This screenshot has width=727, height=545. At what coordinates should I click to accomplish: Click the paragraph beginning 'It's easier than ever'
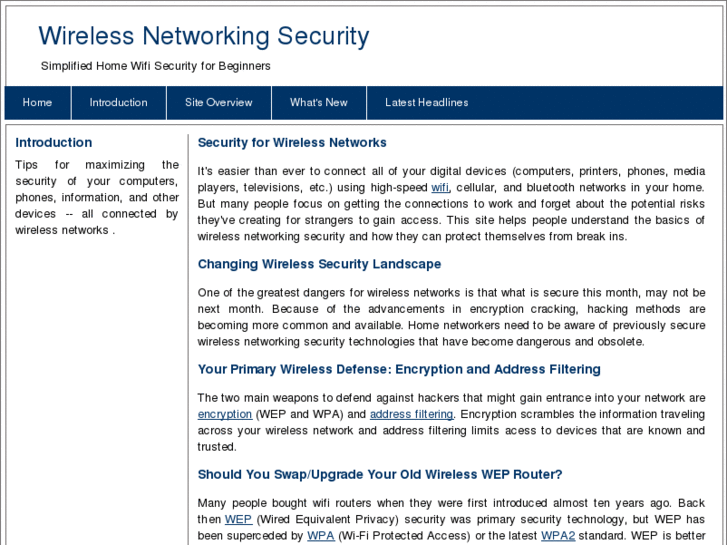coord(451,204)
